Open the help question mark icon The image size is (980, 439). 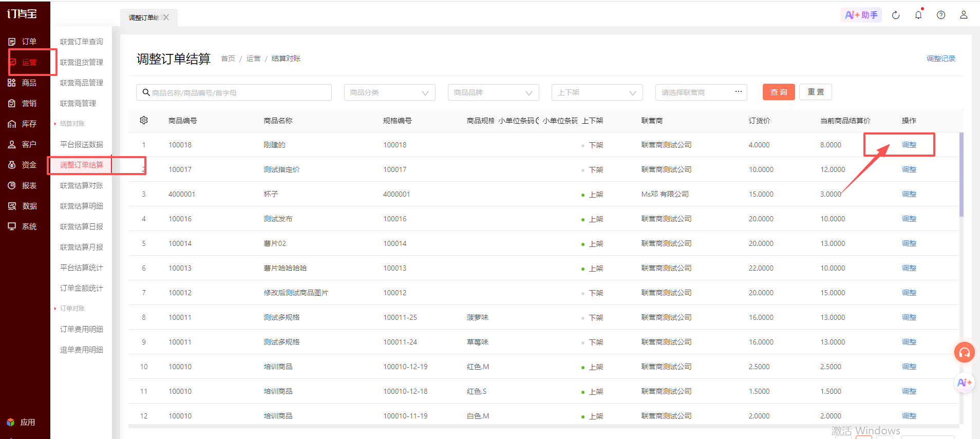click(x=941, y=15)
